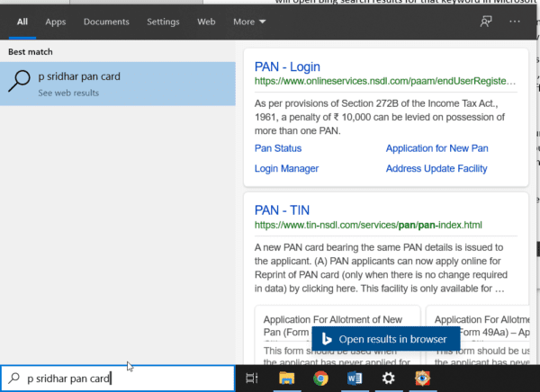Open the Login Manager link
The image size is (540, 392).
tap(286, 169)
